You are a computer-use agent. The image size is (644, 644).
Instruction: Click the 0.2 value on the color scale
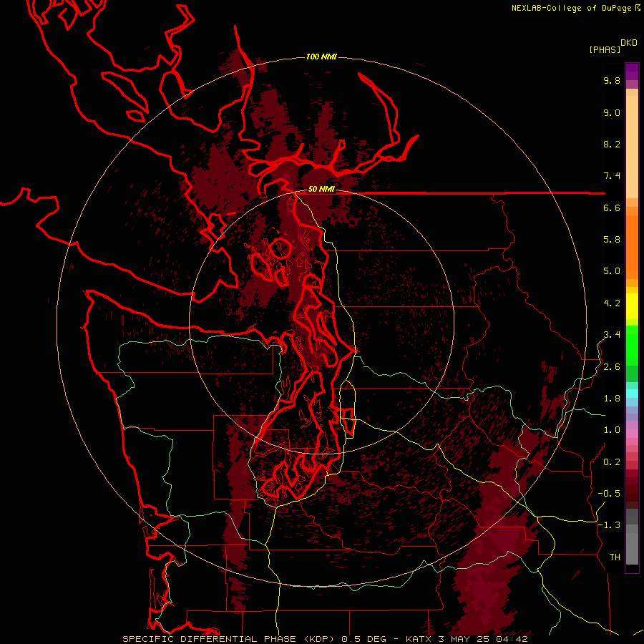612,462
